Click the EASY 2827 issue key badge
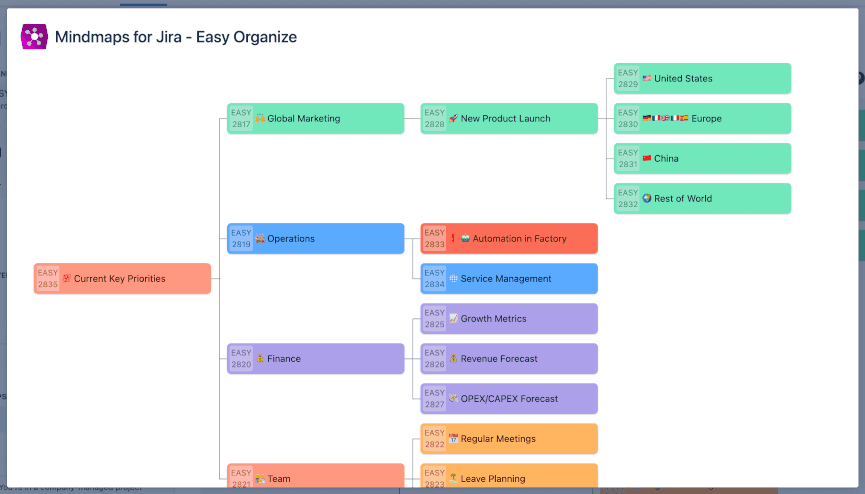Image resolution: width=865 pixels, height=494 pixels. (434, 399)
